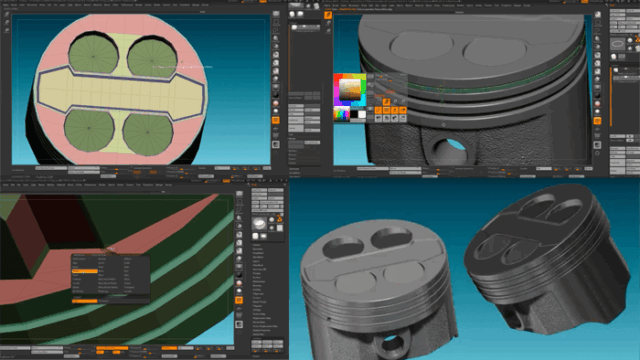Select the white piston tool thumbnail
640x360 pixels.
pos(259,223)
